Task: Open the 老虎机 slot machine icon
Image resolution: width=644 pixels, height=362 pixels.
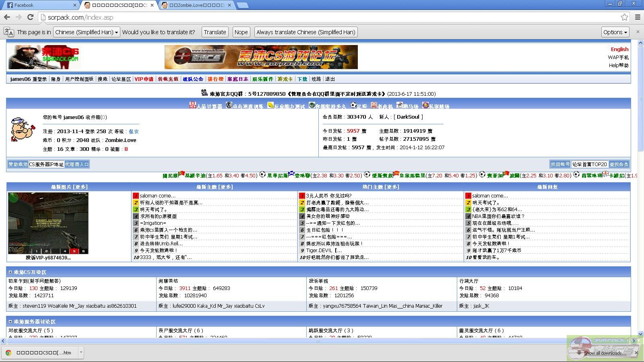Action: tap(373, 105)
